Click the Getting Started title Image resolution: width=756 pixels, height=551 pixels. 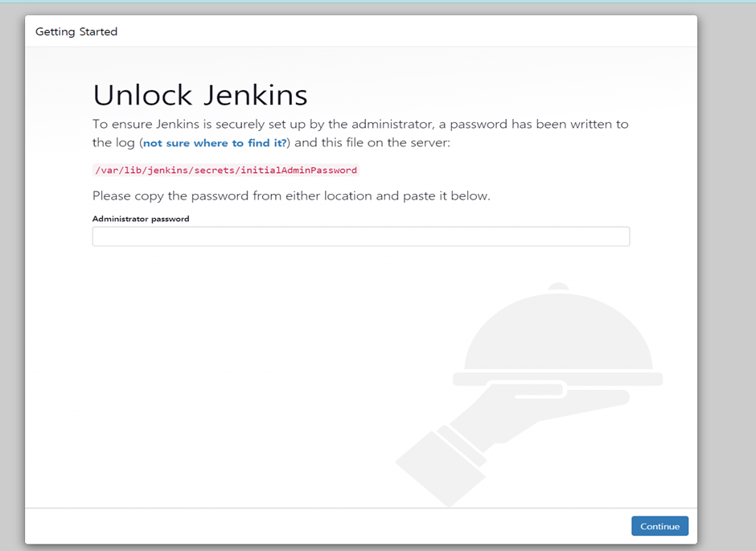[x=76, y=32]
